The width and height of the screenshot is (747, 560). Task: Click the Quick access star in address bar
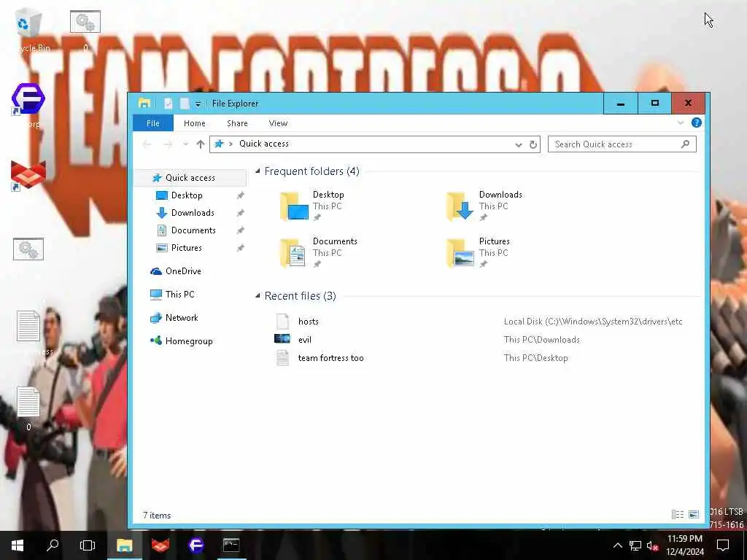[x=219, y=144]
